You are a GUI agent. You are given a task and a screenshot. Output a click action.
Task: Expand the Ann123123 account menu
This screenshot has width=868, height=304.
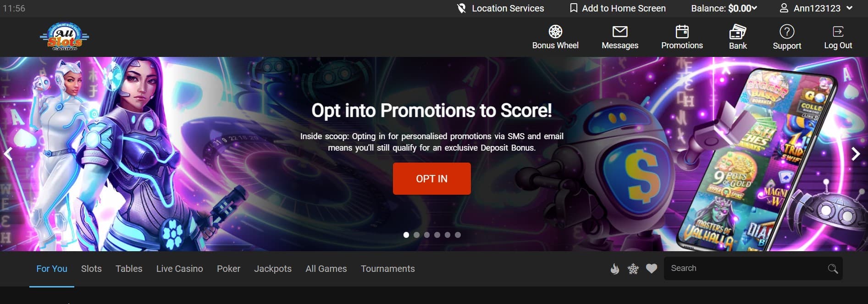point(816,8)
